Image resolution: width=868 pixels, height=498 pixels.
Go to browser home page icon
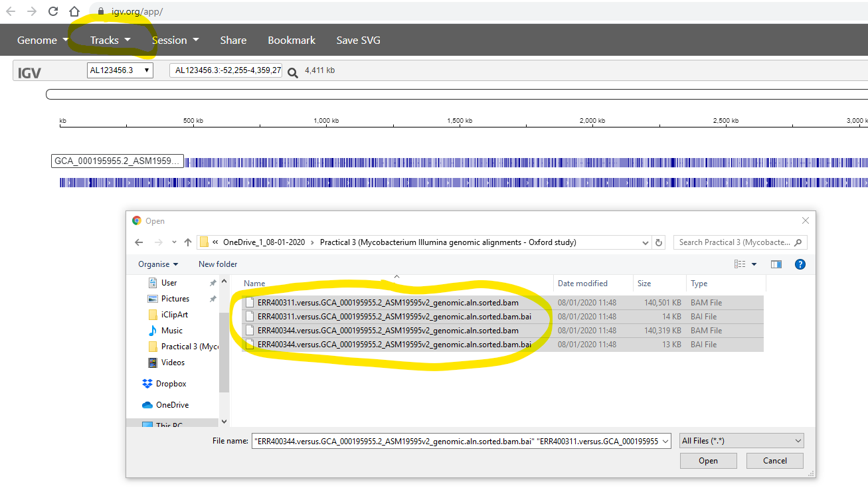click(74, 11)
